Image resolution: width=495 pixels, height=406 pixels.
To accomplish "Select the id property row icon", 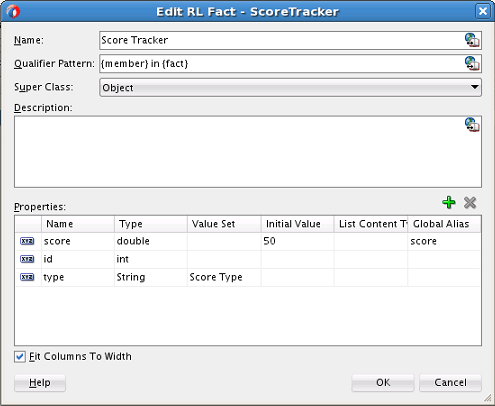I will tap(27, 259).
